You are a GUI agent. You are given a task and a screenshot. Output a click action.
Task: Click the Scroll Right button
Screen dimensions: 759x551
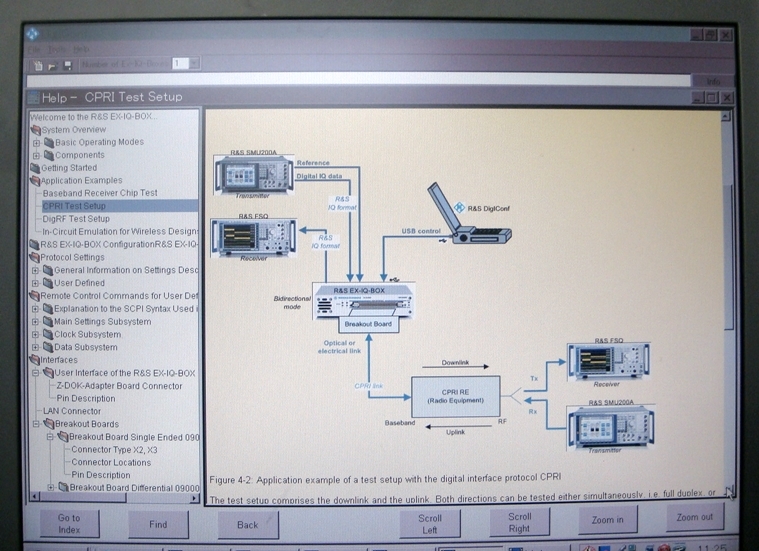point(519,522)
